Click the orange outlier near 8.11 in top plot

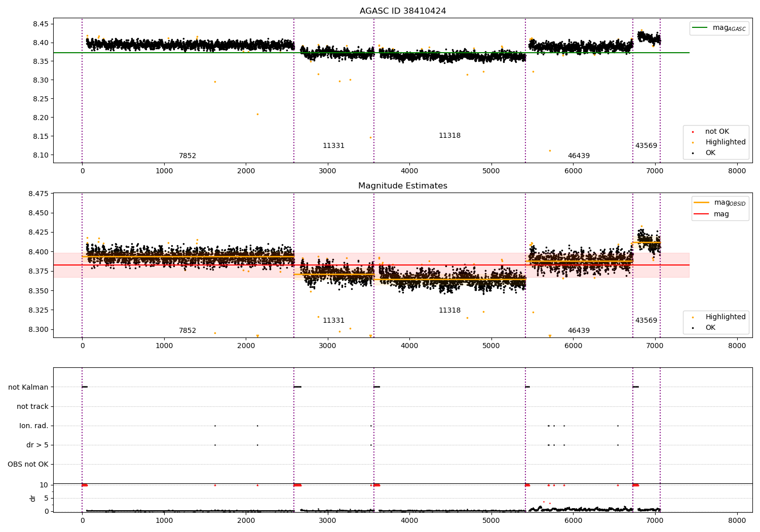click(x=550, y=150)
